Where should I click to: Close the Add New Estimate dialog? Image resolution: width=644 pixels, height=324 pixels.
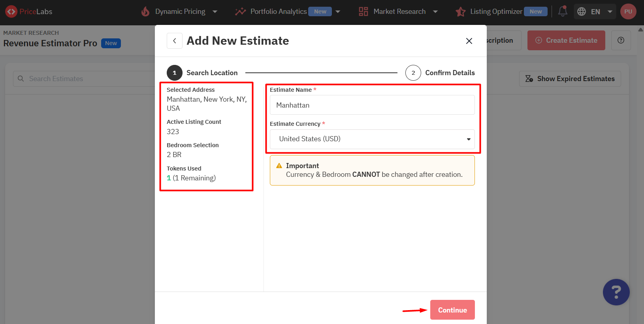pos(469,41)
